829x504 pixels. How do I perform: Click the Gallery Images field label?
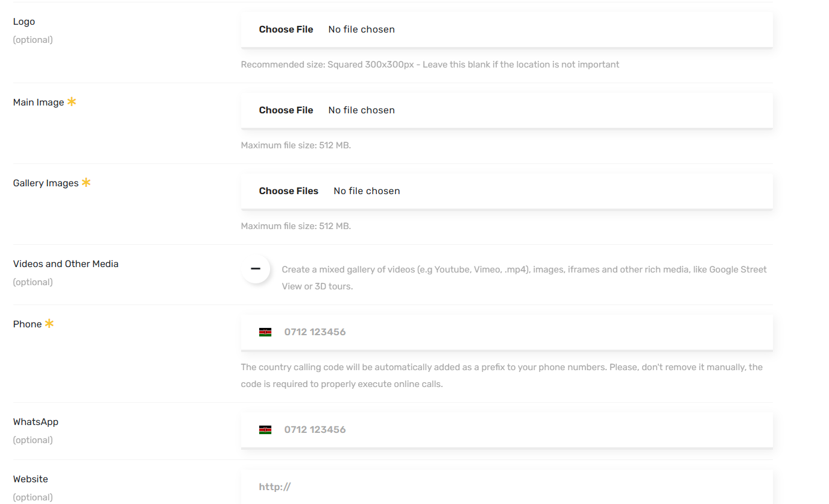point(46,183)
